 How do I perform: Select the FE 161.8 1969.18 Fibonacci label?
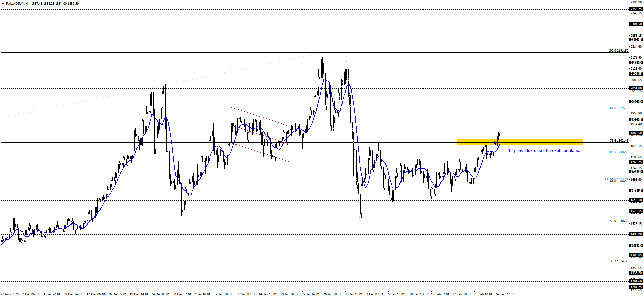615,108
